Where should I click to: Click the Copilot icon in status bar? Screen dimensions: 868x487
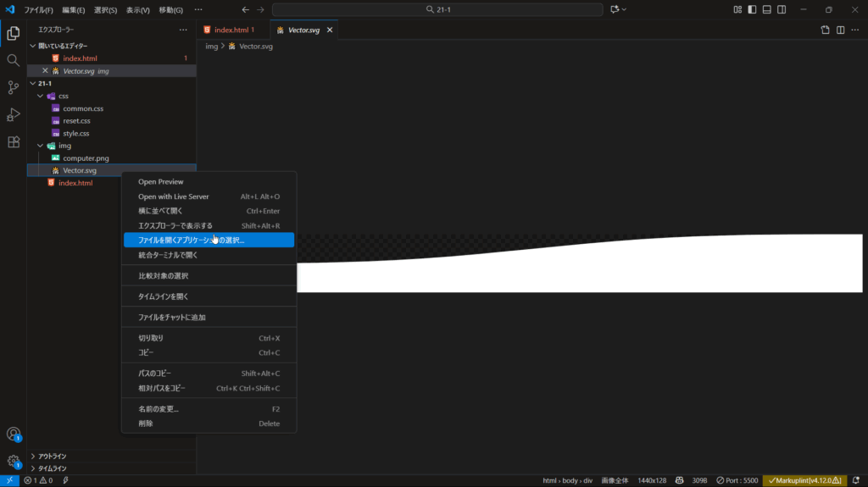[679, 480]
